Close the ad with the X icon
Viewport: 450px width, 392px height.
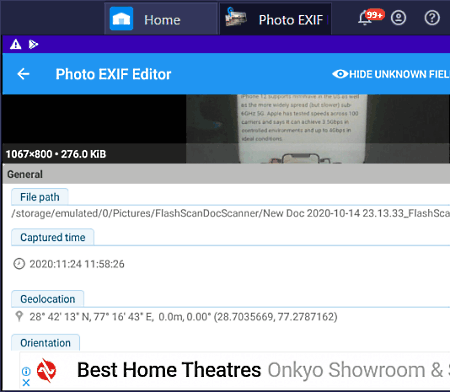pos(26,383)
